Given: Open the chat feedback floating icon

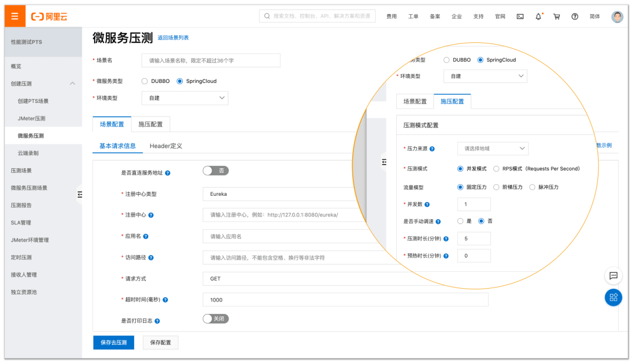Looking at the screenshot, I should point(613,276).
